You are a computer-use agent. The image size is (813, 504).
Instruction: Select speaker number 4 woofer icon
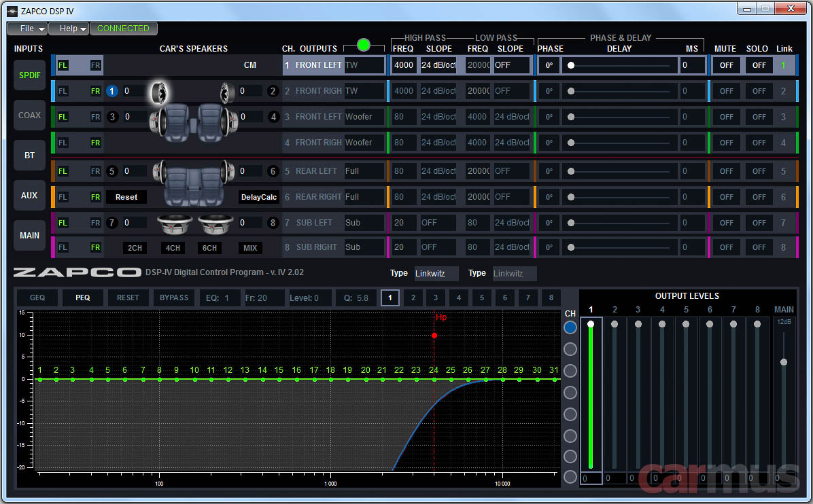point(273,117)
